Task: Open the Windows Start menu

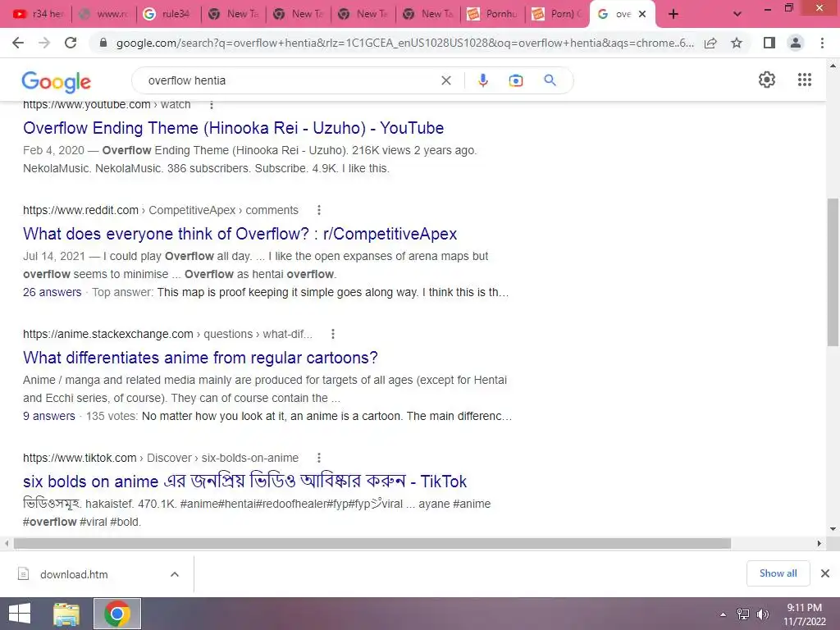Action: coord(20,614)
